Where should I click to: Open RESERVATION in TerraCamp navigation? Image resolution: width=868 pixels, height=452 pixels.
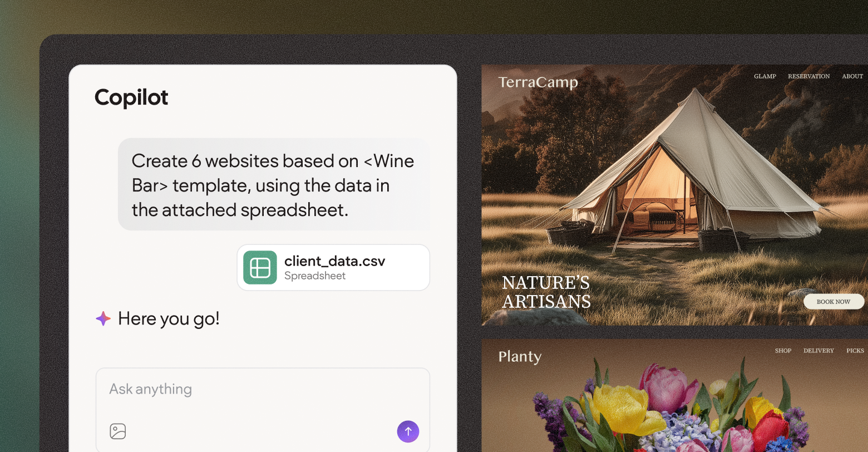(x=808, y=76)
